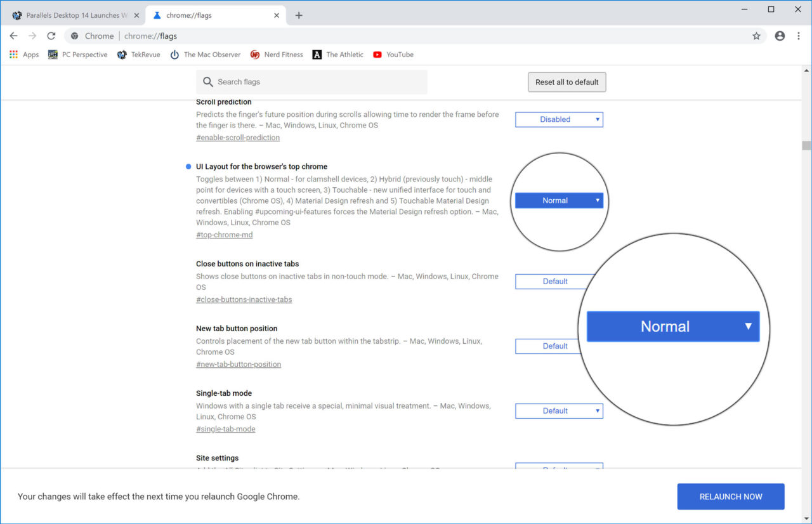Open the Apps bookmark shortcut
The image size is (812, 524).
[24, 55]
